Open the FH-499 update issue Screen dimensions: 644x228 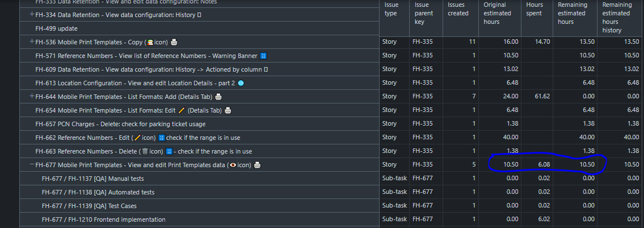pyautogui.click(x=57, y=28)
